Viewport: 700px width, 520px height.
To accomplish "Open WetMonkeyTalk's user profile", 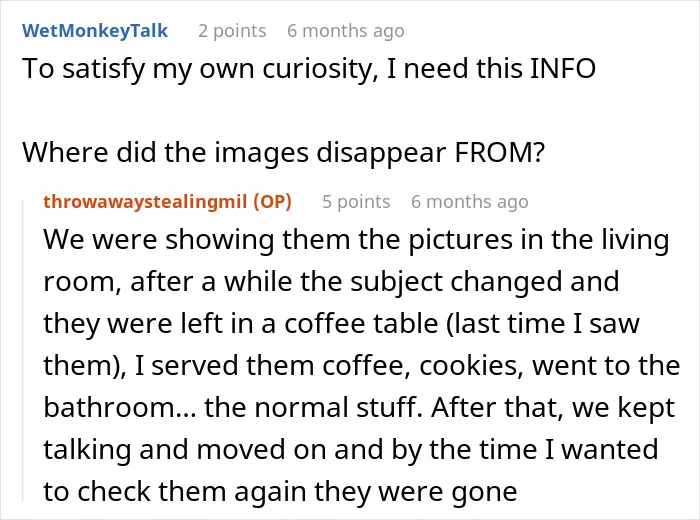I will coord(95,31).
